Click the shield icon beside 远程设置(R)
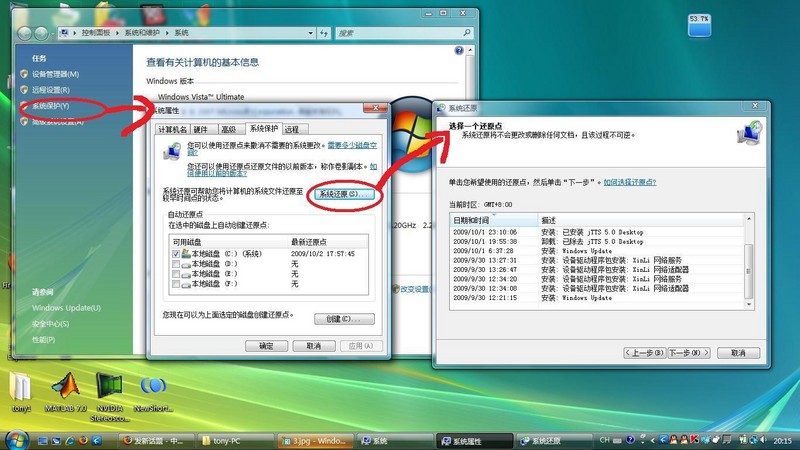800x450 pixels. tap(24, 90)
